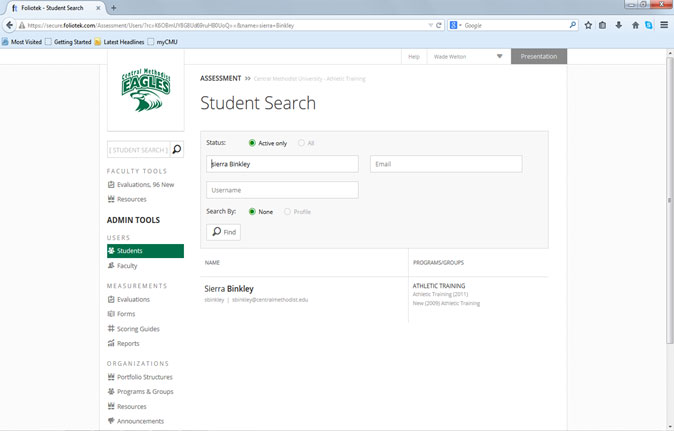Viewport: 674px width, 431px height.
Task: Go to Firefox home page icon
Action: (x=634, y=25)
